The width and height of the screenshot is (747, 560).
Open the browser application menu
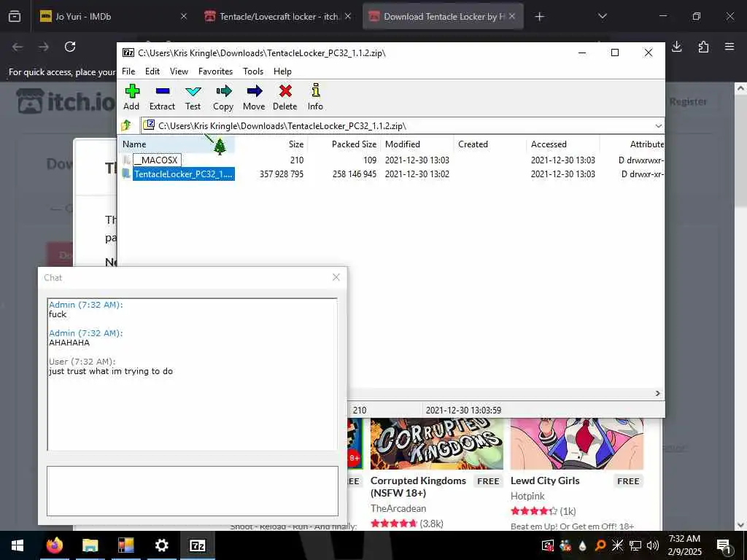point(729,47)
